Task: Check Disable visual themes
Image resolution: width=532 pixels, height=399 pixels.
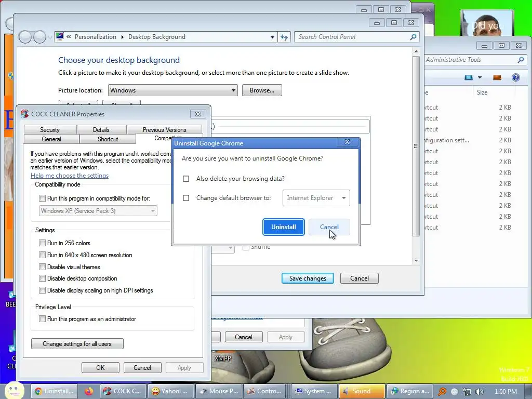Action: (x=43, y=267)
